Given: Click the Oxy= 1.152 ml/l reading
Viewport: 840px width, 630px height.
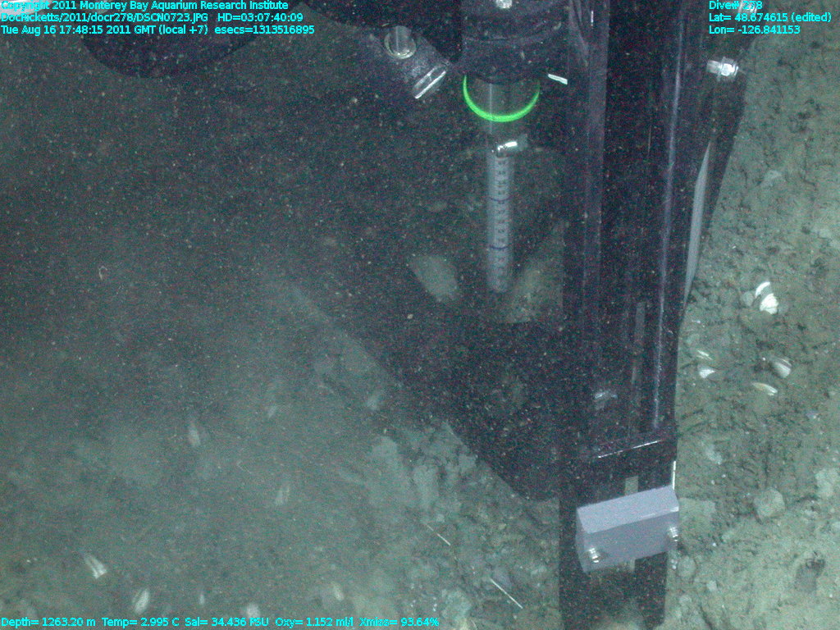Looking at the screenshot, I should [315, 623].
